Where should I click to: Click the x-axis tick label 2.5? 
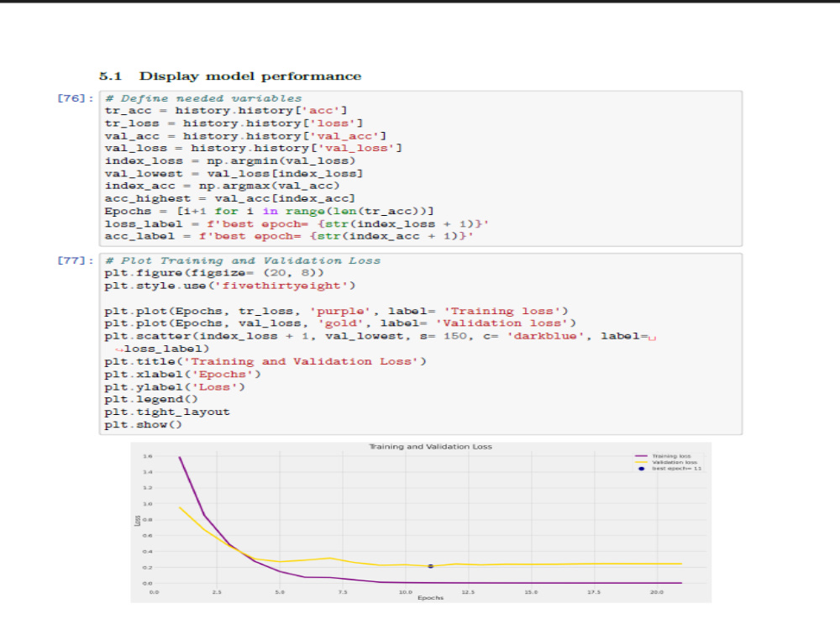pyautogui.click(x=217, y=592)
